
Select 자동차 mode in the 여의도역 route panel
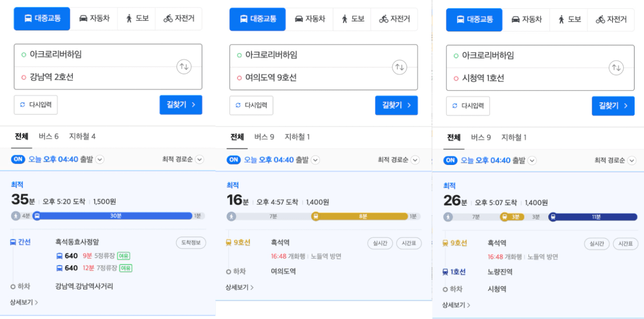[310, 19]
